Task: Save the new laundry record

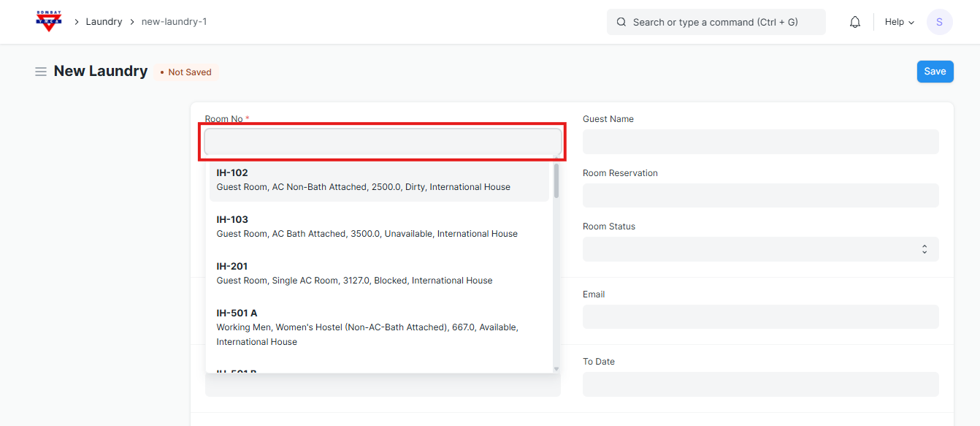Action: coord(935,72)
